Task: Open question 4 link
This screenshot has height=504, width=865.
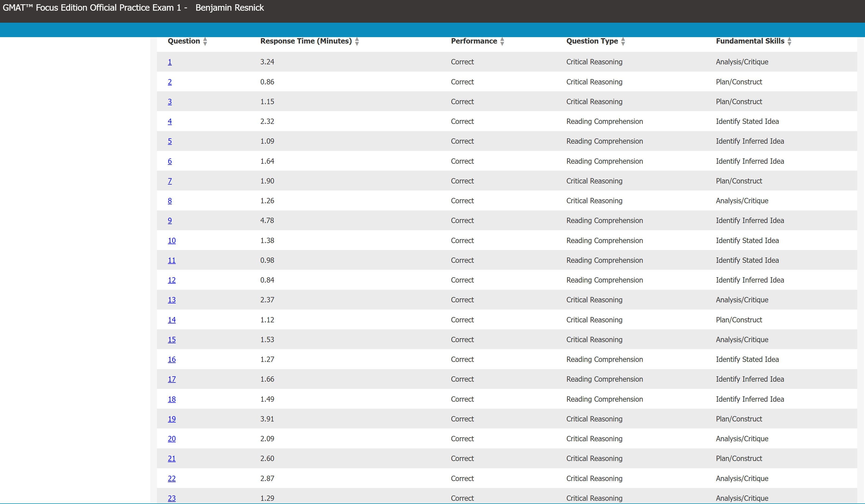Action: click(x=169, y=122)
